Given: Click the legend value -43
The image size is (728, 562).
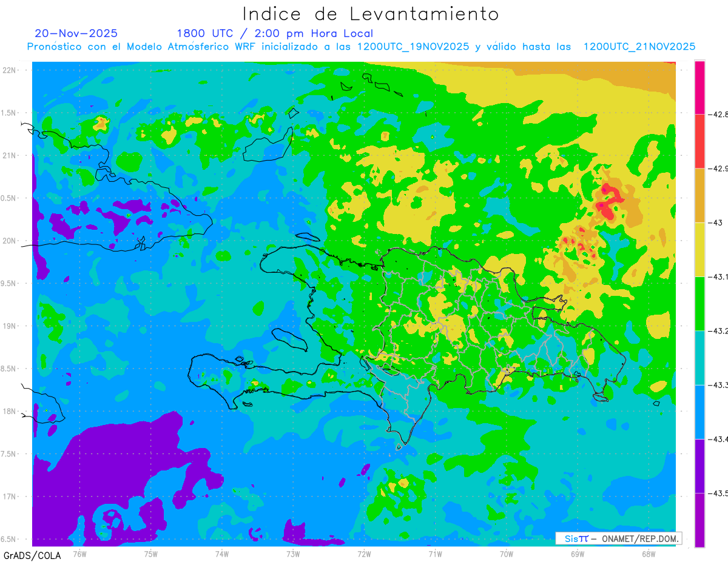Looking at the screenshot, I should coord(716,222).
